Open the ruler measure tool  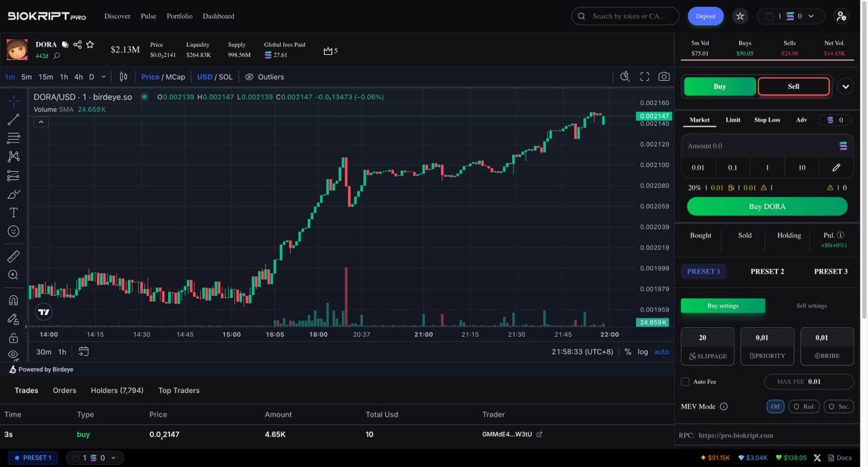(x=13, y=257)
